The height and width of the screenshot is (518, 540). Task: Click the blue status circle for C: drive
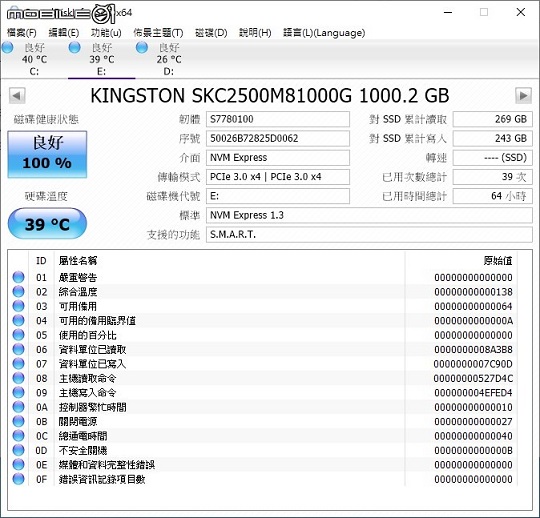[x=8, y=47]
